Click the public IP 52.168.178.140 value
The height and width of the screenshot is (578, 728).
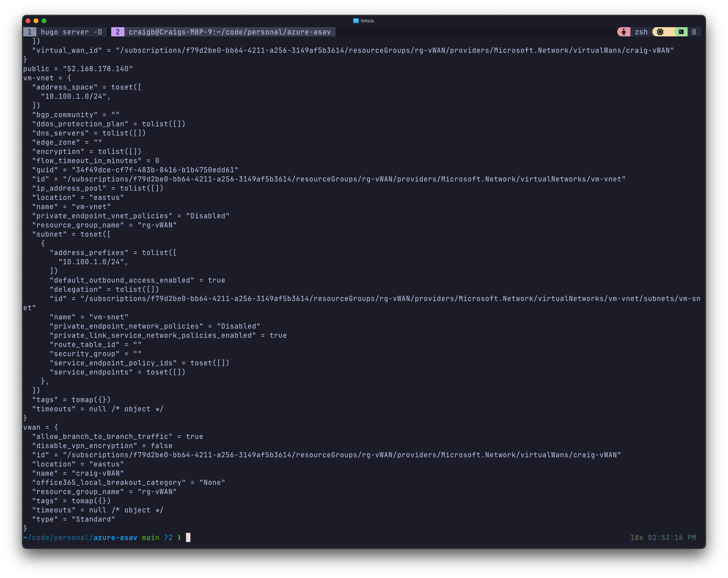click(x=98, y=69)
